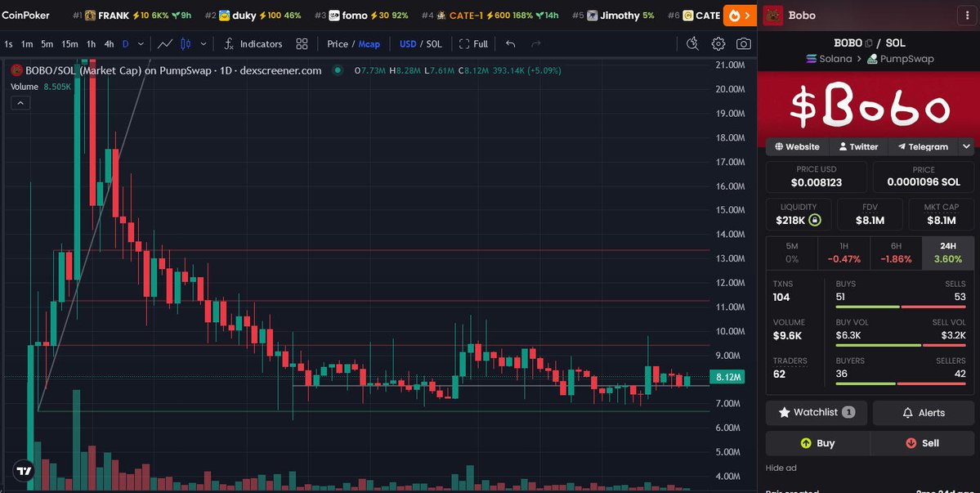Screen dimensions: 980x493
Task: Open the #3 fomo trending token
Action: coord(361,16)
